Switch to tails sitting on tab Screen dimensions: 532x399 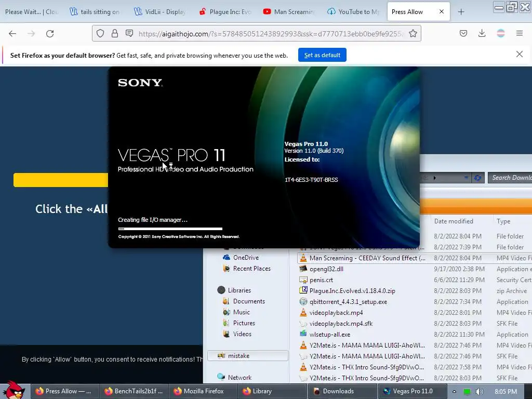tap(95, 12)
